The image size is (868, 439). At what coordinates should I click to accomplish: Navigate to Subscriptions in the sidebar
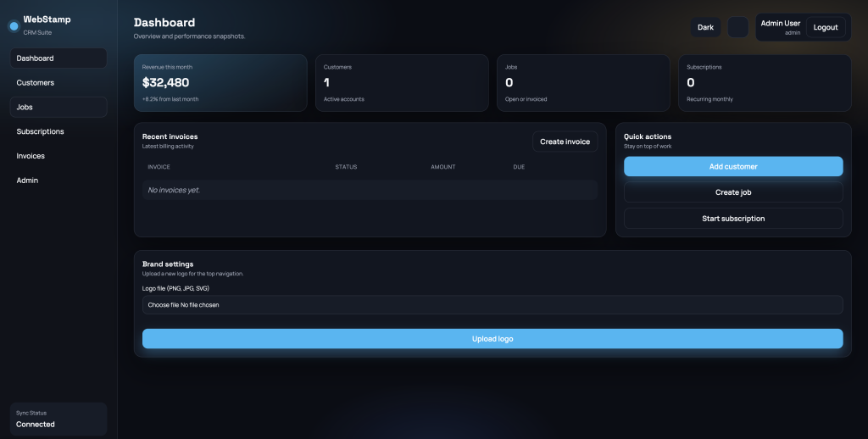pos(58,132)
